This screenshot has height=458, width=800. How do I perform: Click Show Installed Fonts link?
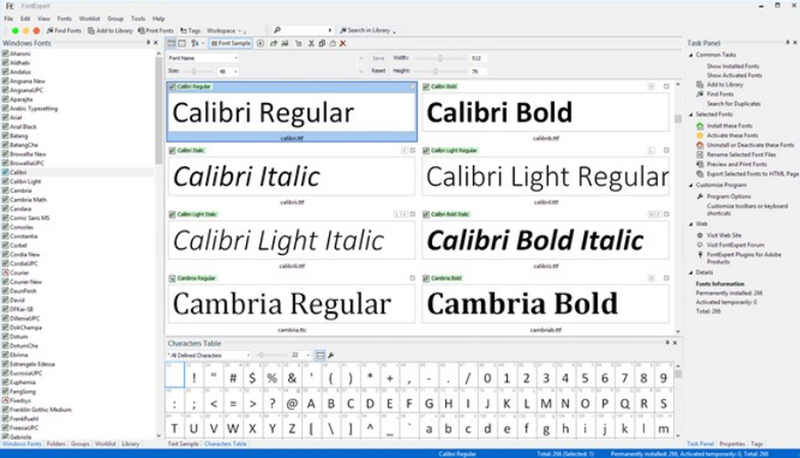click(x=733, y=66)
